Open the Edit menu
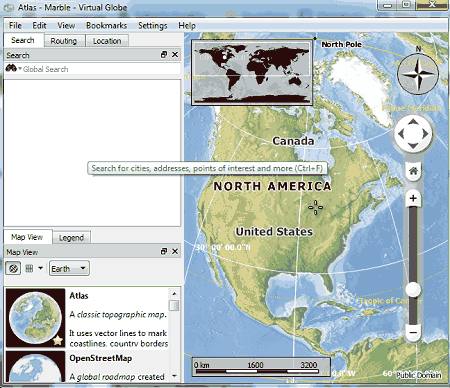450x388 pixels. click(39, 26)
